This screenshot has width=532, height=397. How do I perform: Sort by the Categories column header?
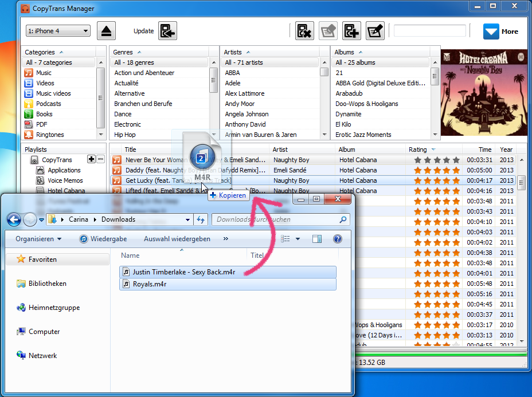pos(59,52)
